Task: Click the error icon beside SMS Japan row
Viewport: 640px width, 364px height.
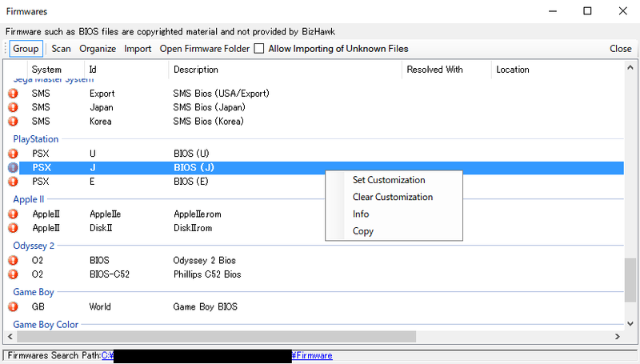Action: point(13,107)
